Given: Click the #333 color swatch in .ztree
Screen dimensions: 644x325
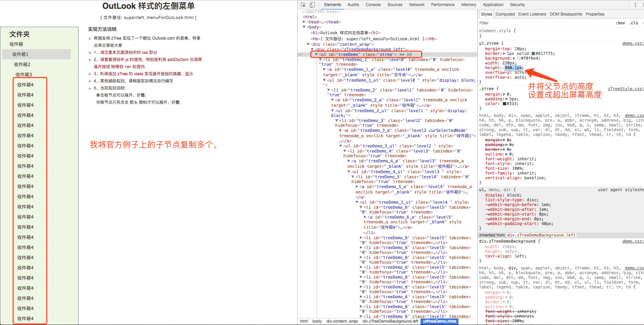Looking at the screenshot, I should pos(505,104).
